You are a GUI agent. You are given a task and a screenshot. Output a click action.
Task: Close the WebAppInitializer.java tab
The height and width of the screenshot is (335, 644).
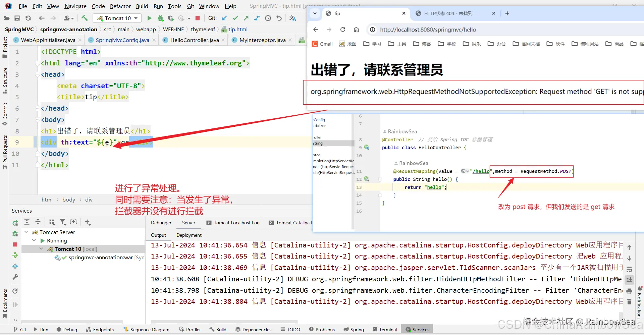click(x=80, y=40)
